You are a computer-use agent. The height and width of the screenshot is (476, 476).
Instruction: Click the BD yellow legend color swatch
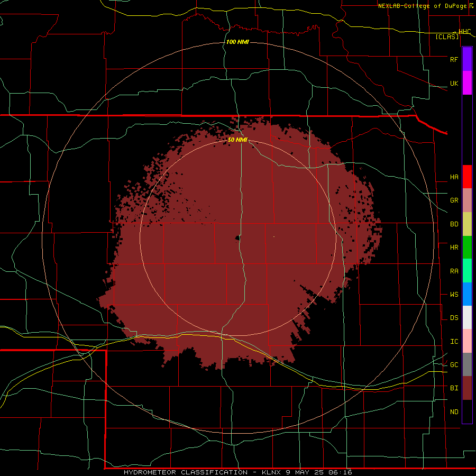coord(467,224)
